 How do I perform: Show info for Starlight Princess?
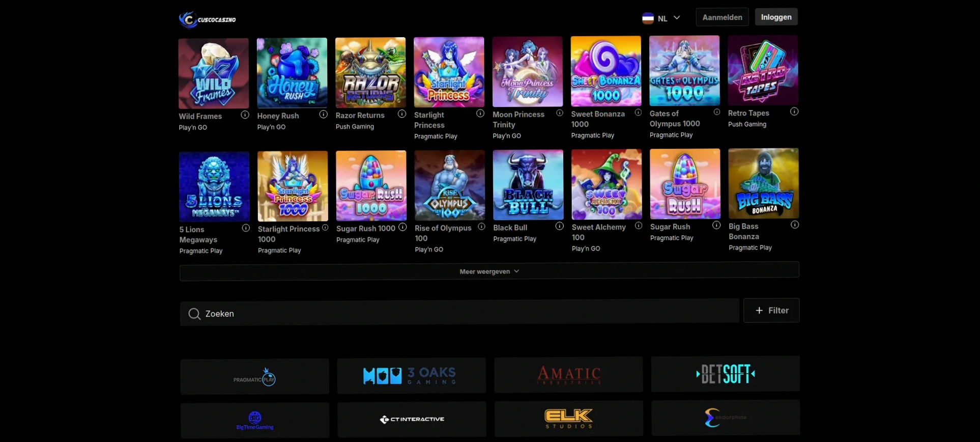(480, 114)
